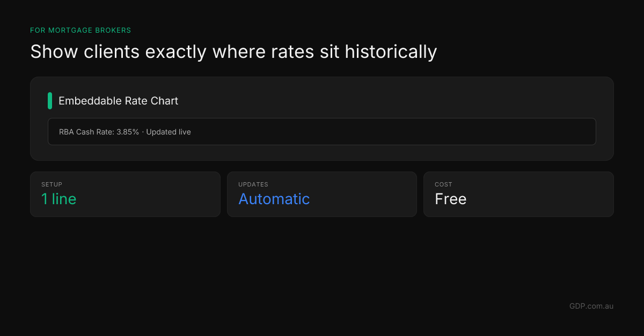Click the small COST label
This screenshot has height=336, width=644.
point(443,184)
